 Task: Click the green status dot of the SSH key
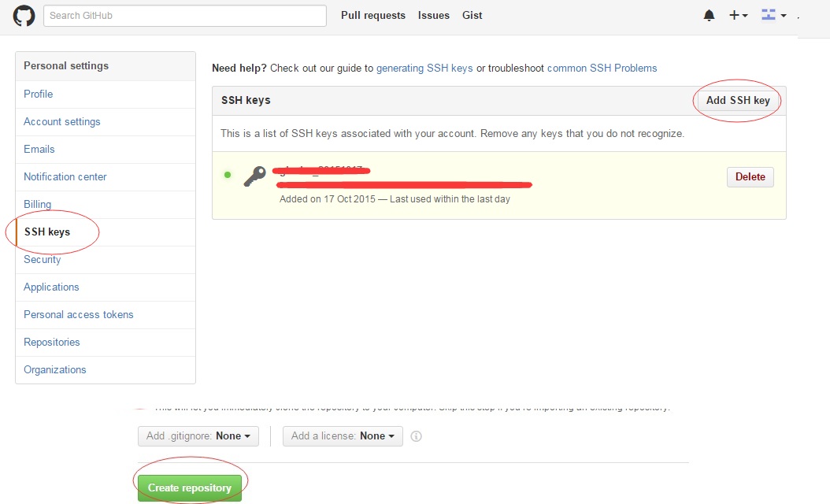click(x=228, y=175)
